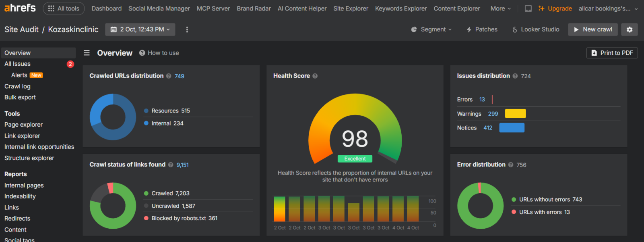Click the Crawl status donut chart
The width and height of the screenshot is (644, 242).
click(x=113, y=206)
